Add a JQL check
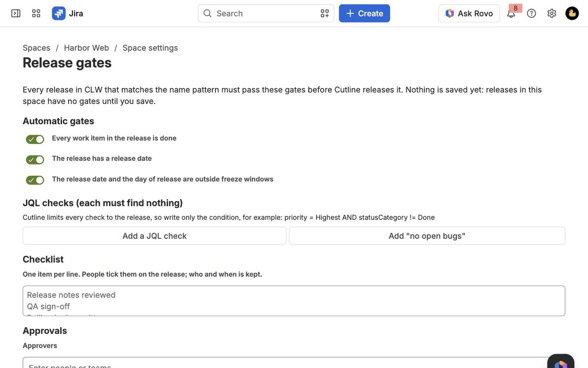This screenshot has width=588, height=368. (x=154, y=236)
